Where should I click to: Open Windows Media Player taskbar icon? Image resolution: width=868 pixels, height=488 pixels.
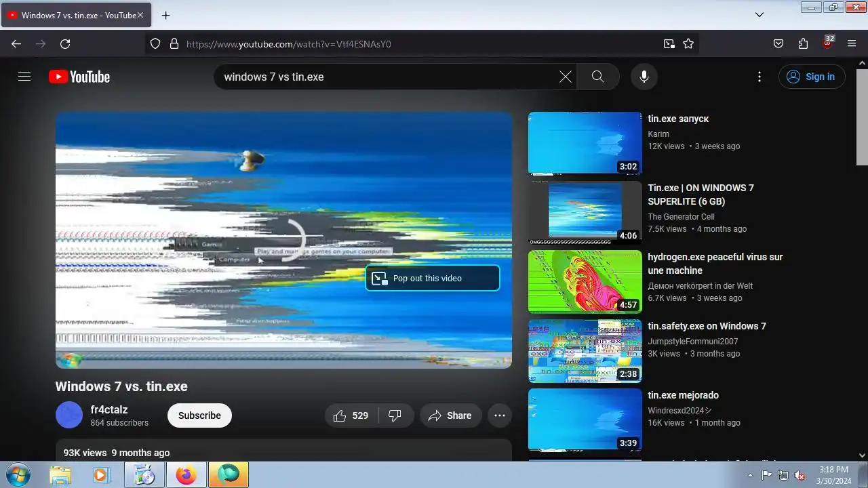(102, 475)
